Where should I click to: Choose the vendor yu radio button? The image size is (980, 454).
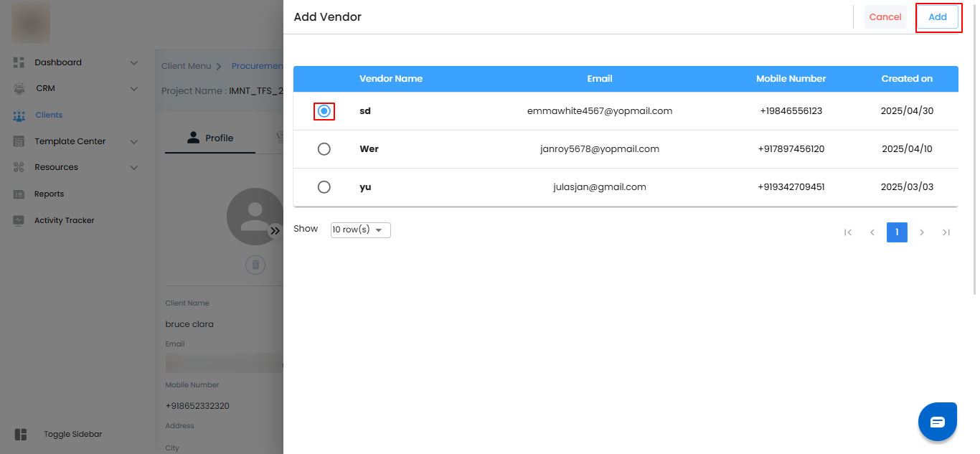pyautogui.click(x=324, y=187)
